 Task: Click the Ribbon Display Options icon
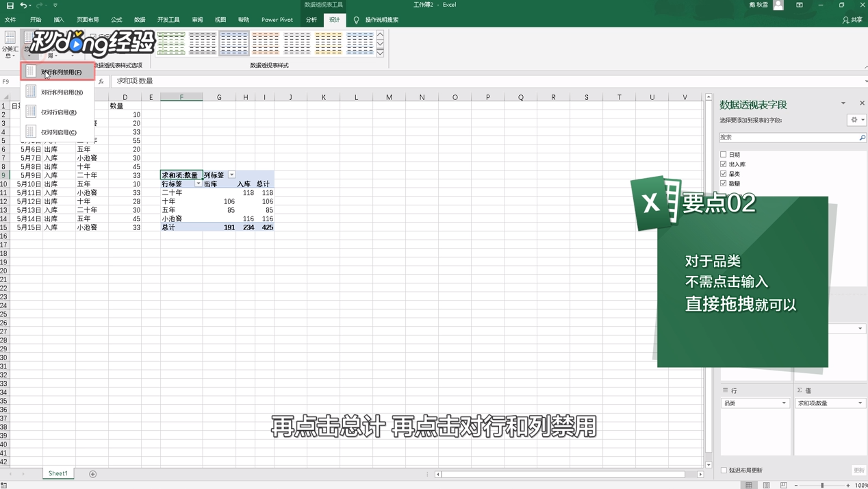[799, 5]
